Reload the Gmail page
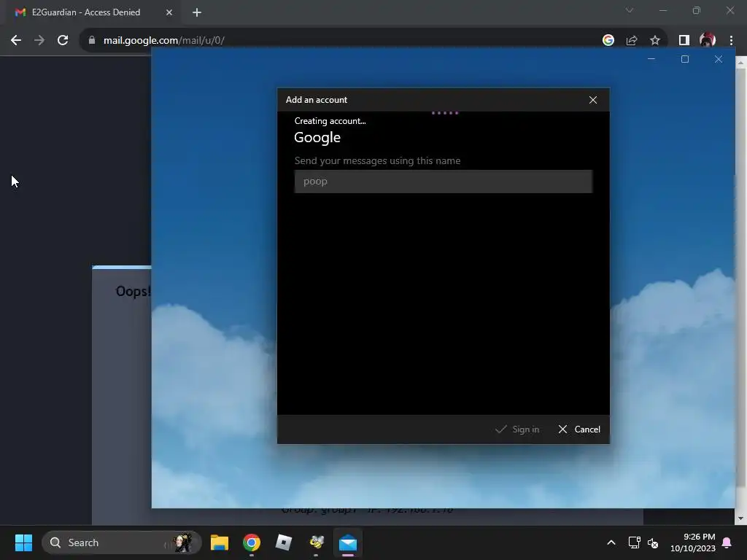The height and width of the screenshot is (560, 747). [63, 41]
